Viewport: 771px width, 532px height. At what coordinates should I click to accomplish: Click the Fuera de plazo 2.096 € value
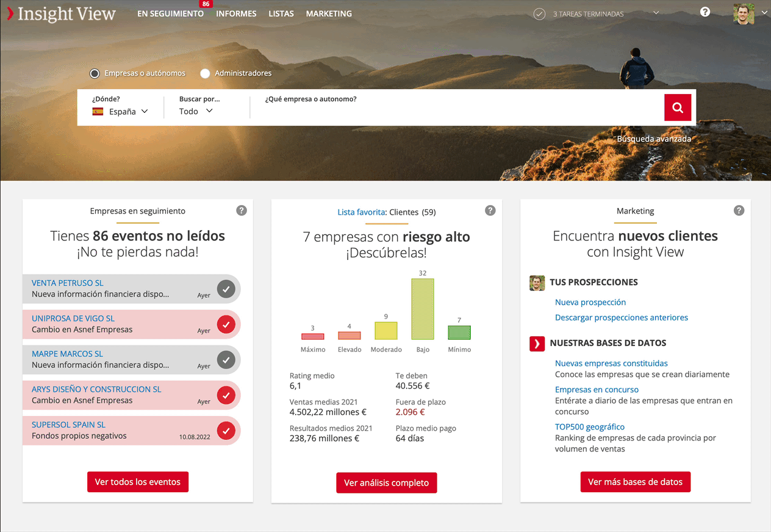click(411, 412)
